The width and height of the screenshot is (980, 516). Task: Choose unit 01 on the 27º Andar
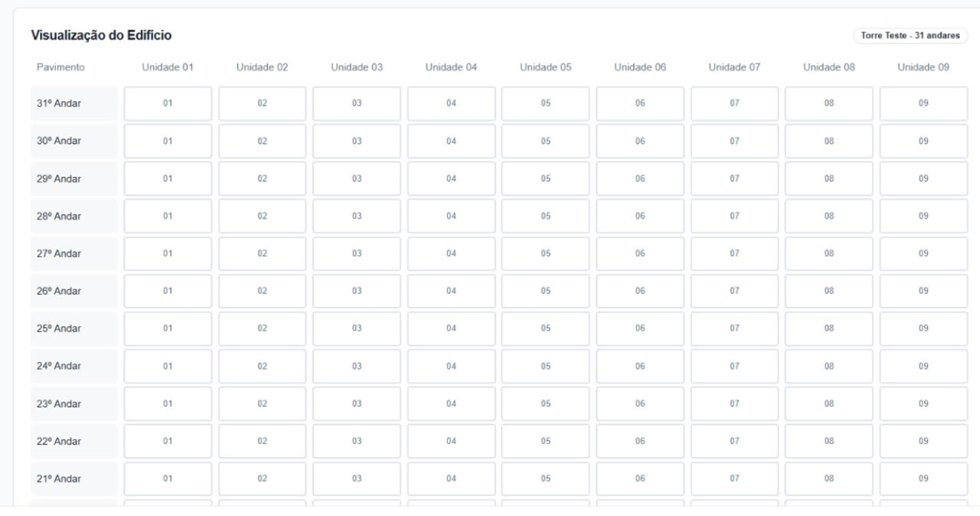[168, 253]
